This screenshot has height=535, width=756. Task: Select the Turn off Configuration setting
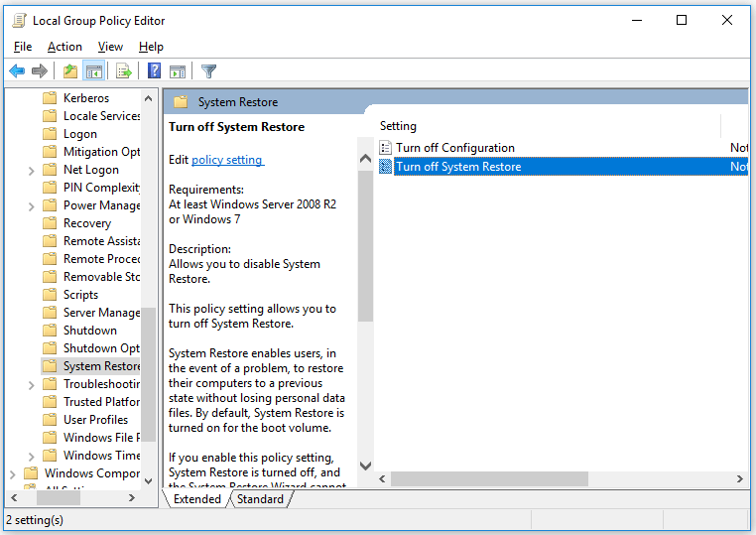[x=455, y=148]
